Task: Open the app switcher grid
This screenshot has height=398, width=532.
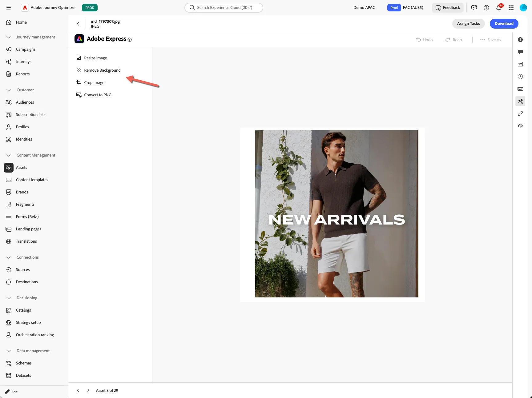Action: (511, 8)
